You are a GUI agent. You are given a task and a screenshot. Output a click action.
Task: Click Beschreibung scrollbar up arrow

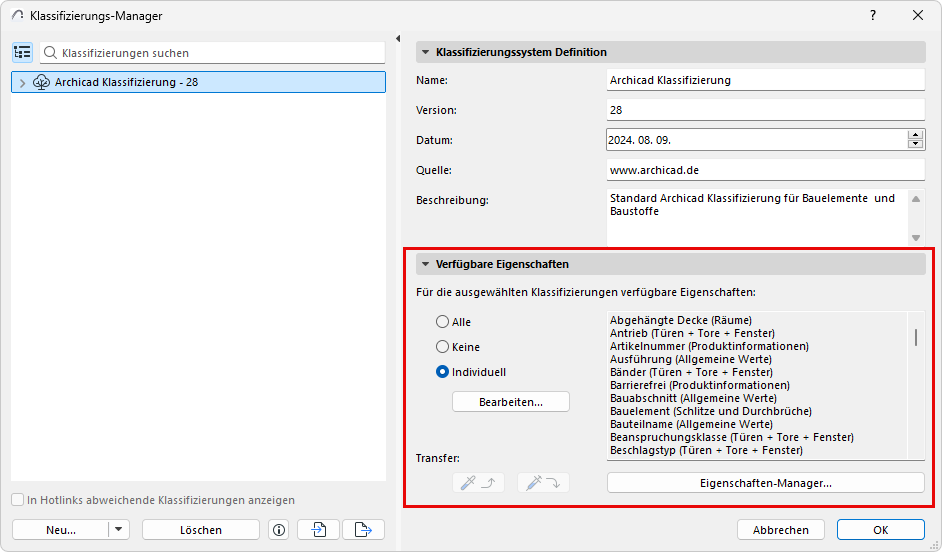[x=916, y=199]
